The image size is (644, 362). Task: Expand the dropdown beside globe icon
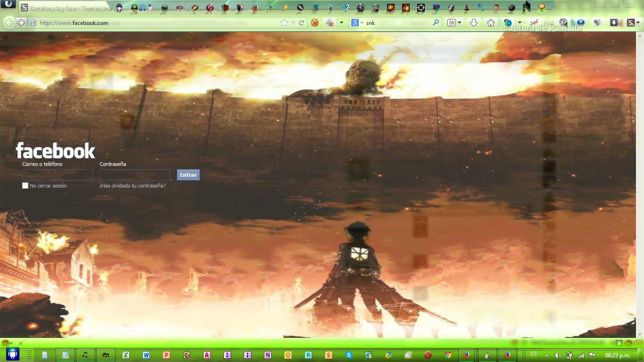[520, 23]
